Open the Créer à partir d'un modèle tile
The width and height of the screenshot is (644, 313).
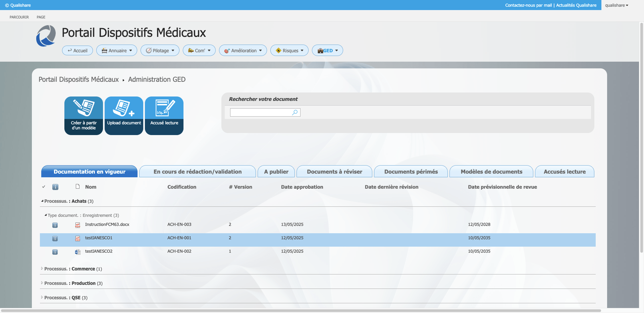pyautogui.click(x=84, y=116)
